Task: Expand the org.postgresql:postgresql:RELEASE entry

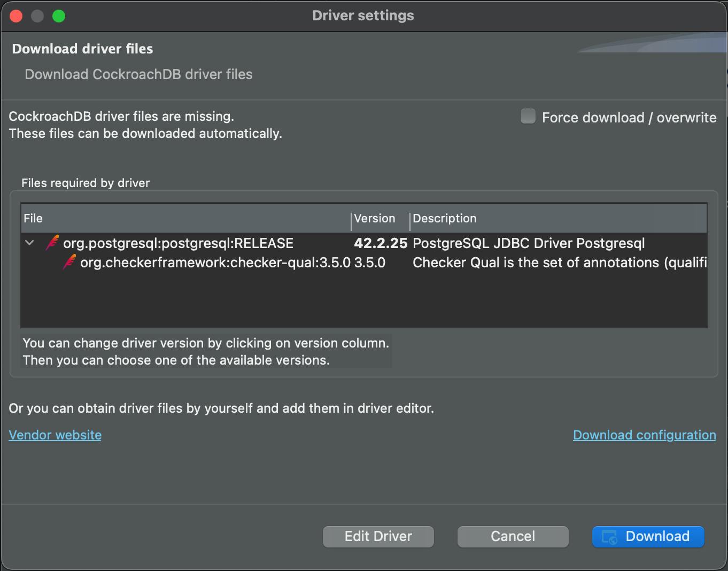Action: coord(29,243)
